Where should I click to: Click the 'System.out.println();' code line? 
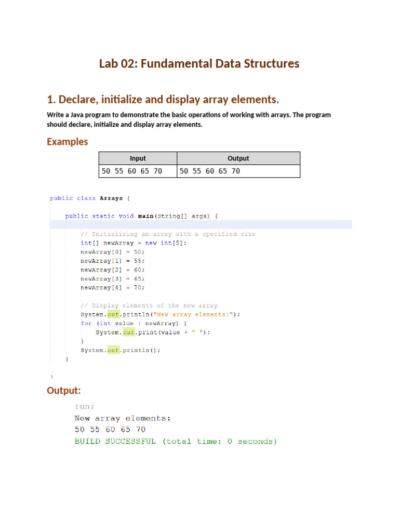121,350
